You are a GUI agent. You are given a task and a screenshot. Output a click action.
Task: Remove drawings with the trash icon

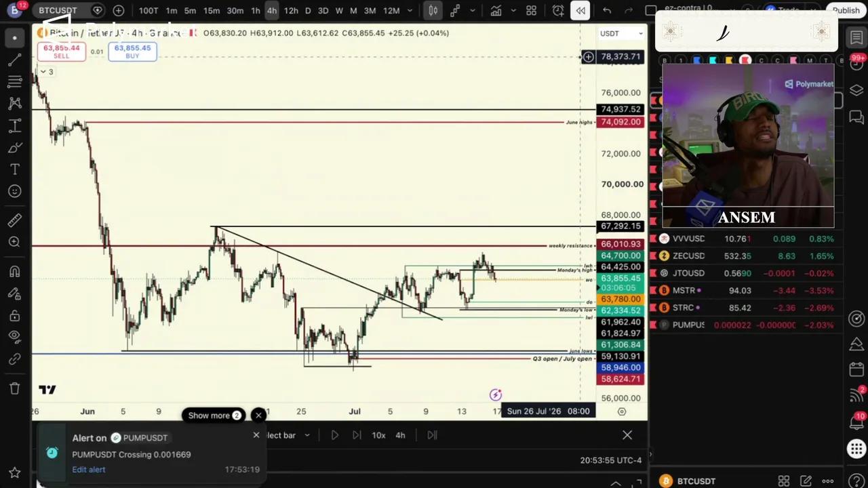pyautogui.click(x=14, y=388)
